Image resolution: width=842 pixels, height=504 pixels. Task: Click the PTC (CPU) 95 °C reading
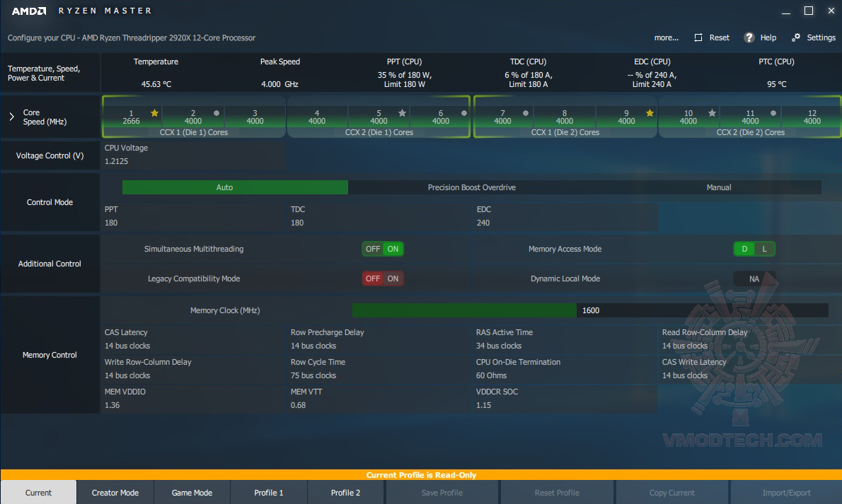776,84
